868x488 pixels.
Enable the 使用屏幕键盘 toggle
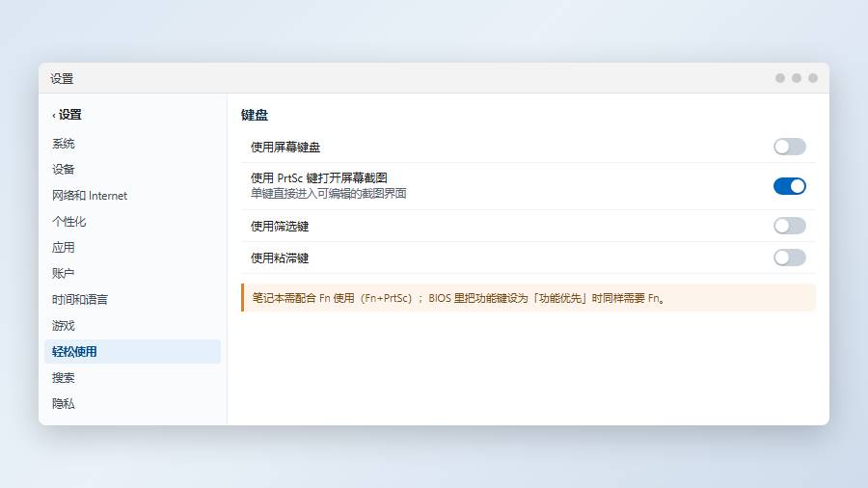point(789,147)
